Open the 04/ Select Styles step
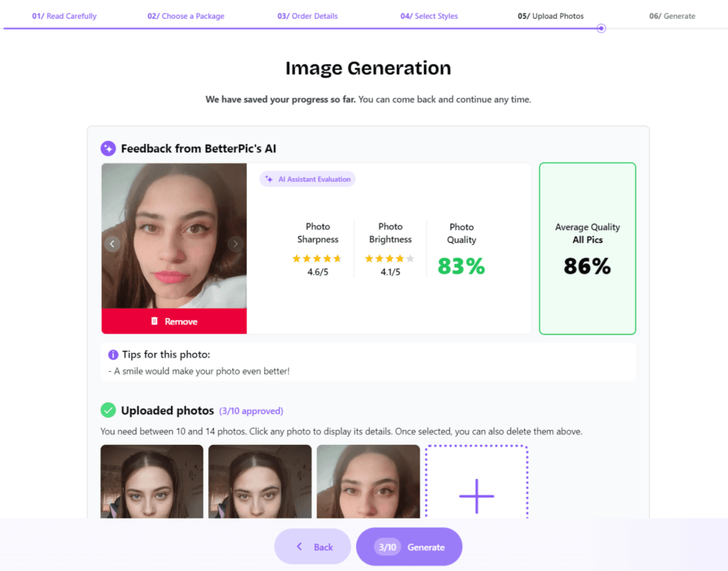 tap(429, 16)
